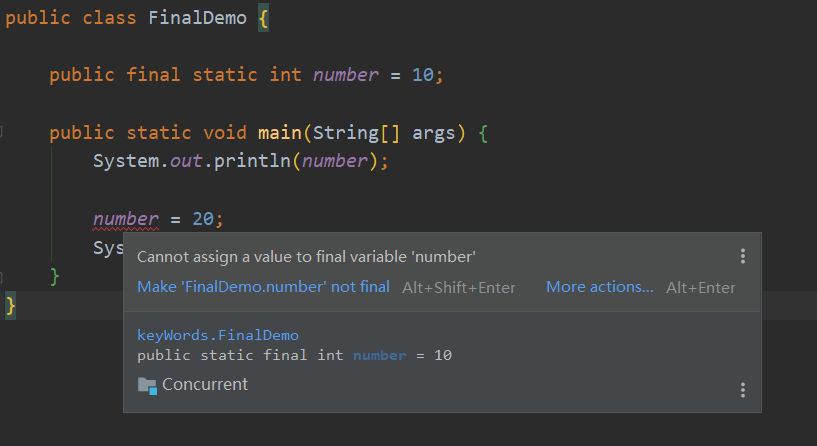The image size is (817, 446).
Task: Click 'Make FinalDemo.number not final' quick fix
Action: tap(263, 287)
